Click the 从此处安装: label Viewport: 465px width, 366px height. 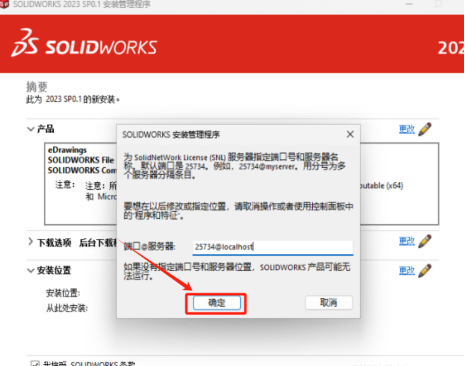coord(67,308)
